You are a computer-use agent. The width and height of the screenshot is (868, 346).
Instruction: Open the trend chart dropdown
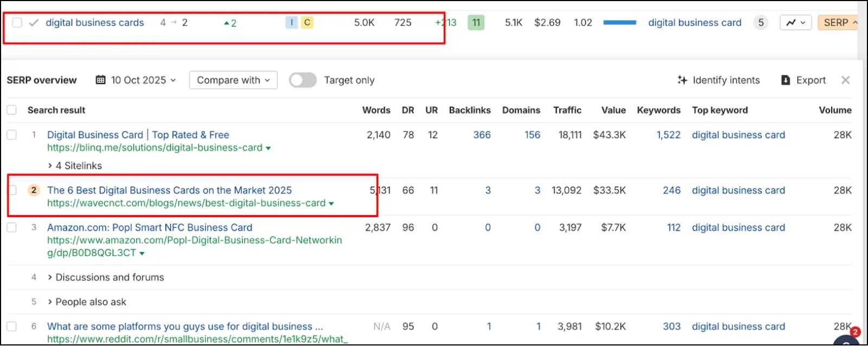pos(795,23)
